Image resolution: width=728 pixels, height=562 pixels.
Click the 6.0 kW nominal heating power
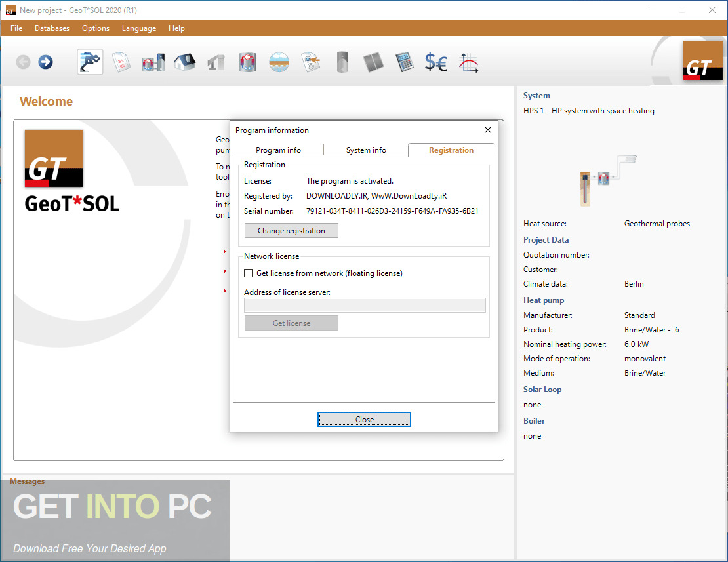637,344
